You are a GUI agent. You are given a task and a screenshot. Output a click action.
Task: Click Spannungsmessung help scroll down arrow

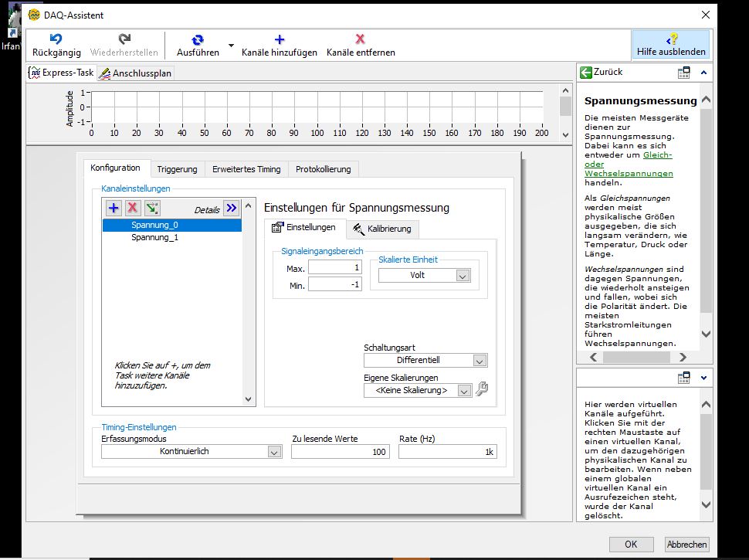coord(706,334)
